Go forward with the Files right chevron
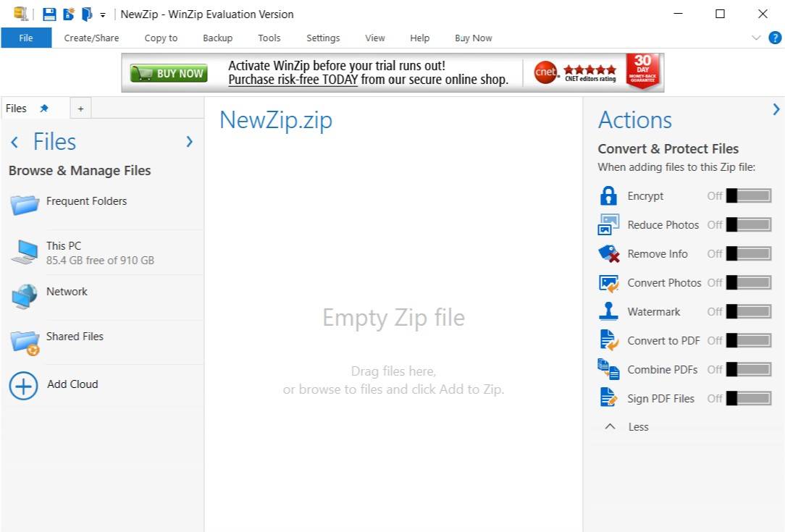This screenshot has height=532, width=785. pyautogui.click(x=189, y=142)
